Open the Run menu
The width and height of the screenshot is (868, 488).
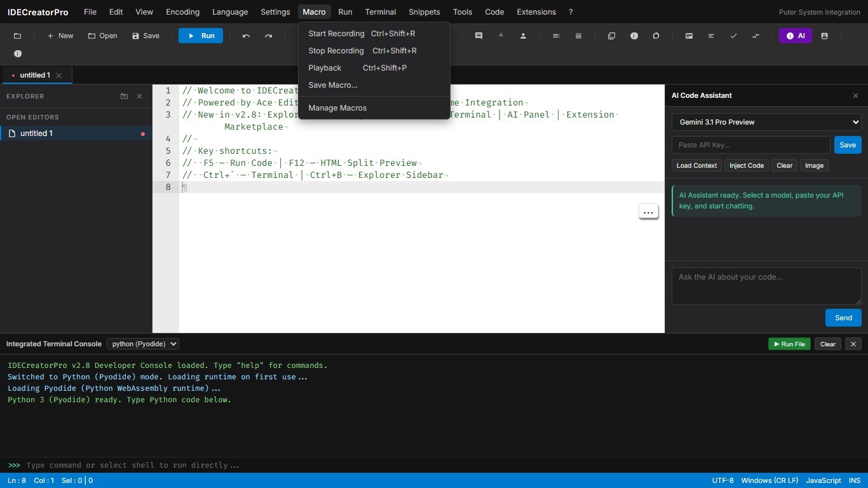click(x=345, y=12)
